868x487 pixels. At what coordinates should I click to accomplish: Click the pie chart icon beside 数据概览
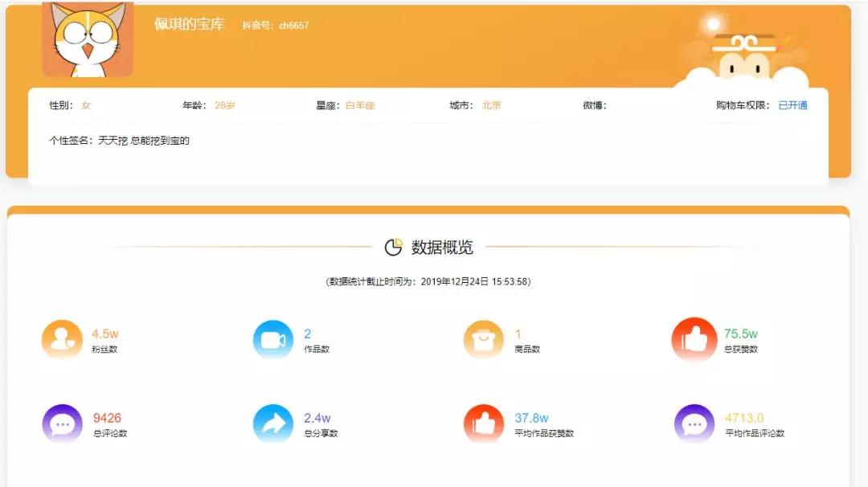394,247
